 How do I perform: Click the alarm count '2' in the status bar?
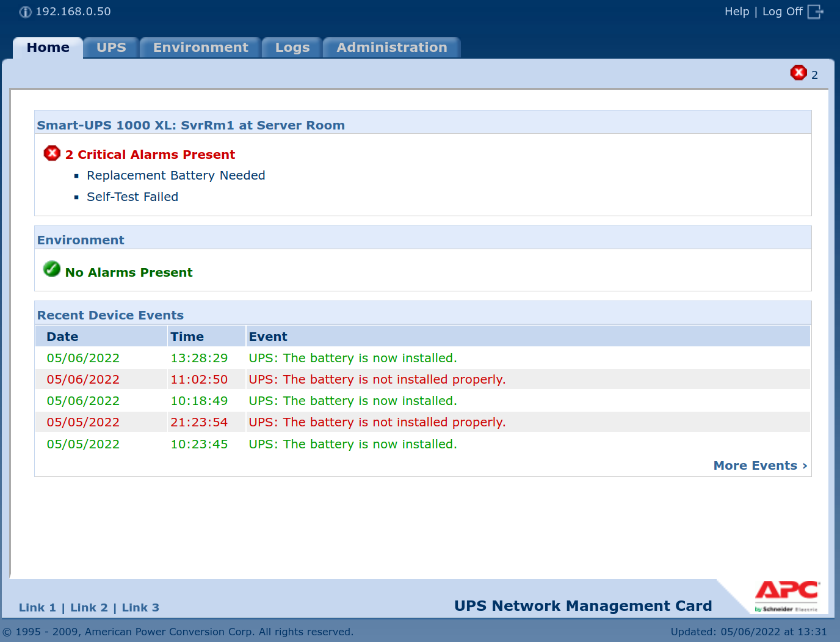[814, 75]
